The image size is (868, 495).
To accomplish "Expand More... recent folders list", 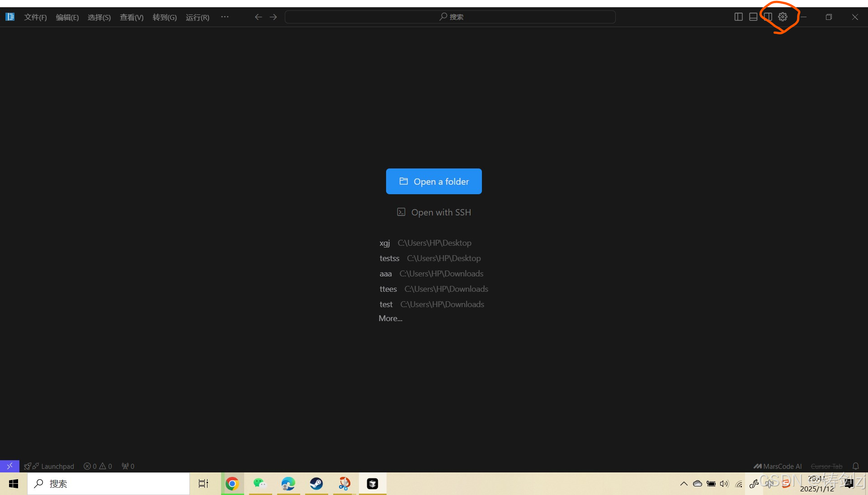I will click(x=390, y=318).
